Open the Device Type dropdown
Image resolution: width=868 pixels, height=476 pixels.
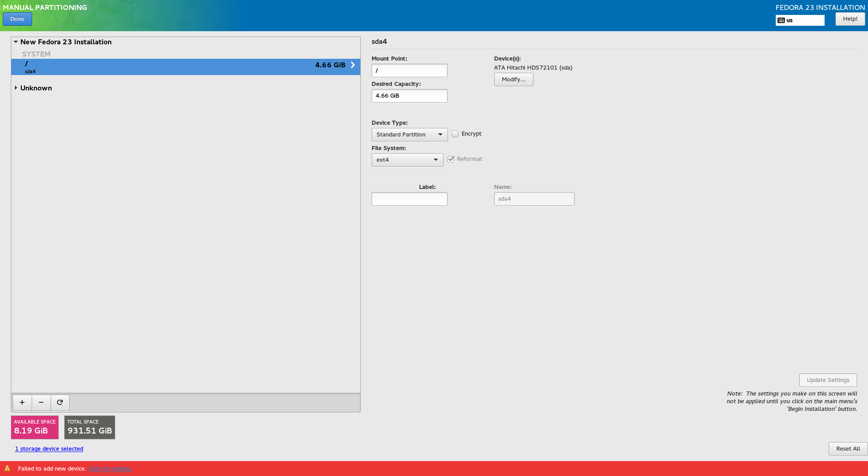[x=409, y=135]
